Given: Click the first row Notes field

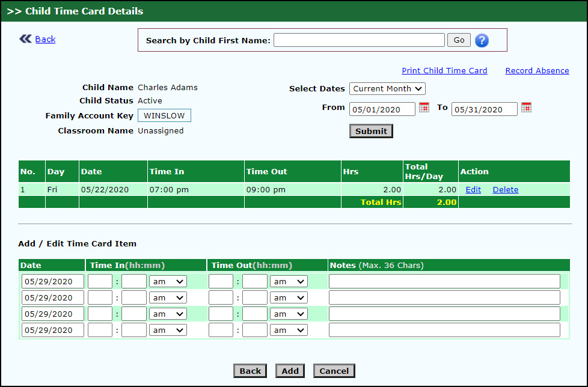Looking at the screenshot, I should click(x=444, y=281).
